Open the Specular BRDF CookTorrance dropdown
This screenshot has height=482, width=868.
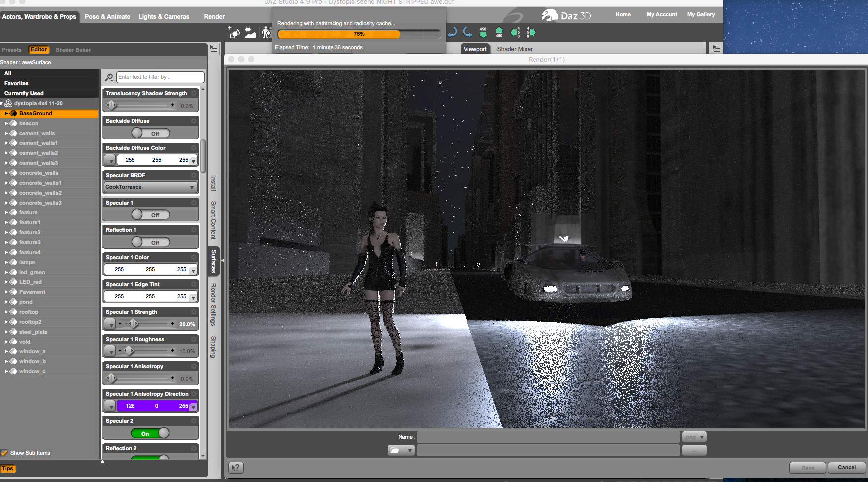coord(150,187)
